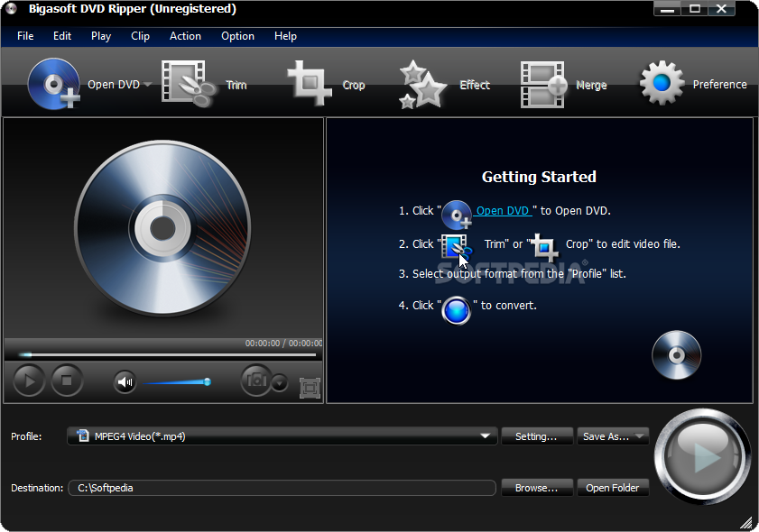Click the Open DVD disc icon in toolbar
The image size is (759, 532).
click(x=54, y=84)
